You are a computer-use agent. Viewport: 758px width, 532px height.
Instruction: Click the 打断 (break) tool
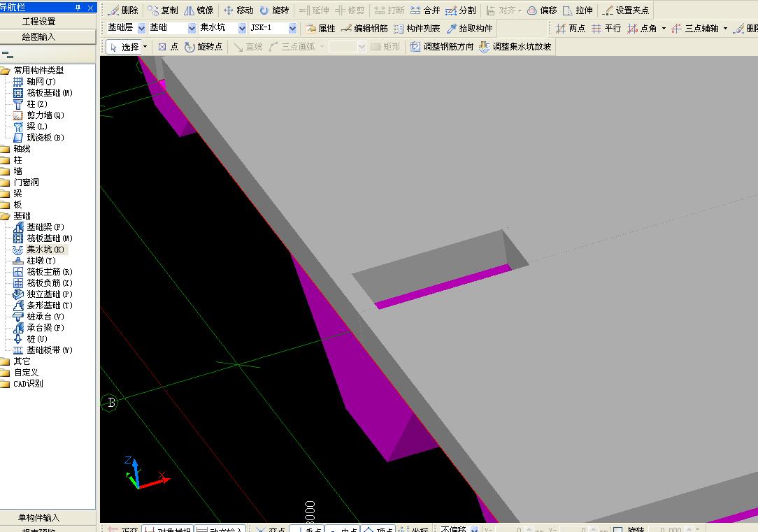pyautogui.click(x=389, y=10)
